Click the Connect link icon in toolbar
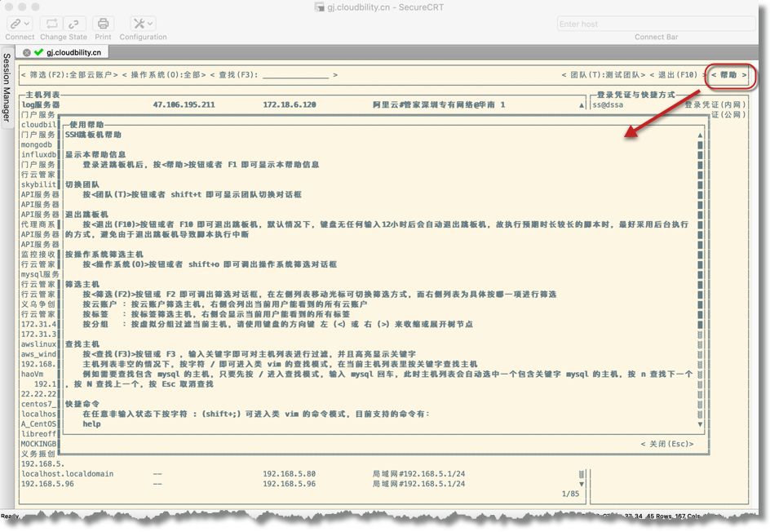This screenshot has height=532, width=770. pos(15,24)
